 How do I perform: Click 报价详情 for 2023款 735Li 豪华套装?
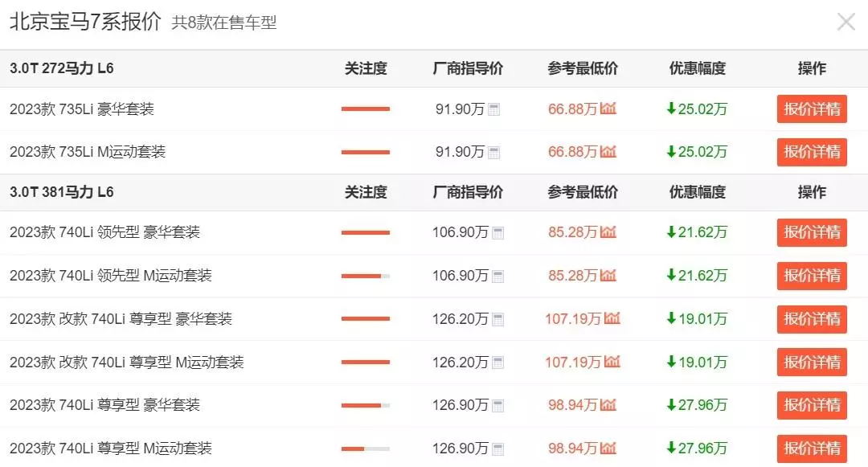point(812,109)
